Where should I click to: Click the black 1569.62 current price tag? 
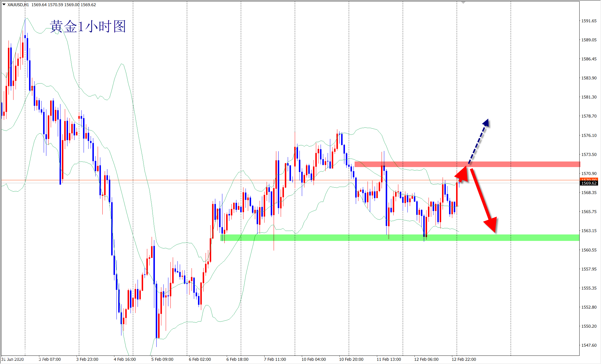(x=589, y=183)
